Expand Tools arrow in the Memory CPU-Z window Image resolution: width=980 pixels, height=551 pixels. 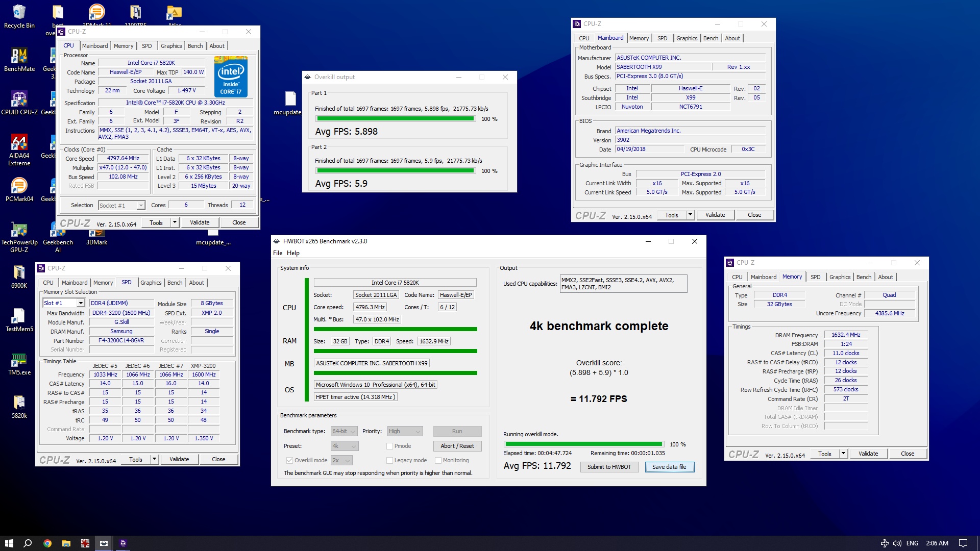click(843, 454)
